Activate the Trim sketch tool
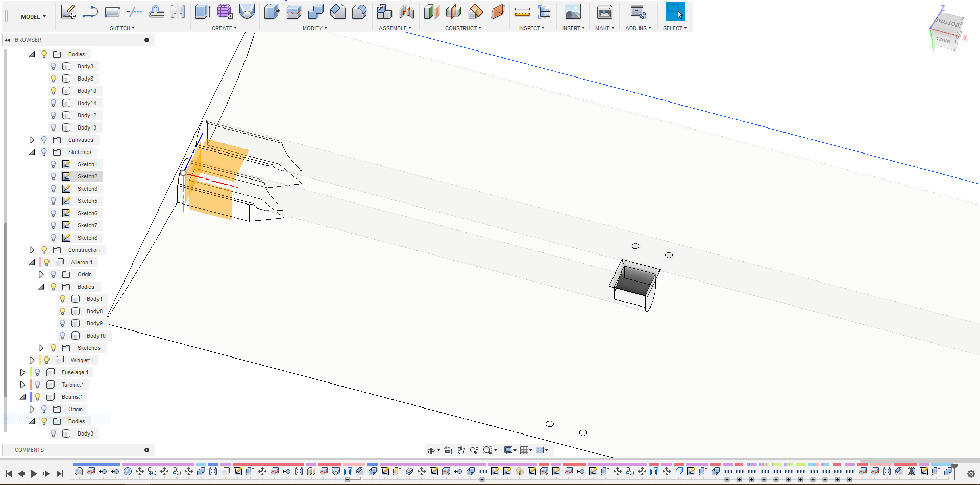 click(134, 12)
